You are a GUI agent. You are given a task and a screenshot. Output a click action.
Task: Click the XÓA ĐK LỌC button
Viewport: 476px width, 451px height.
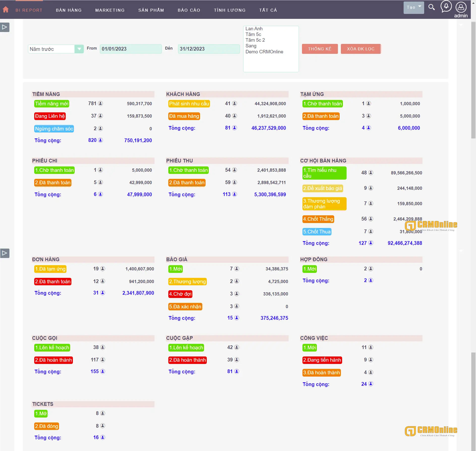point(361,49)
